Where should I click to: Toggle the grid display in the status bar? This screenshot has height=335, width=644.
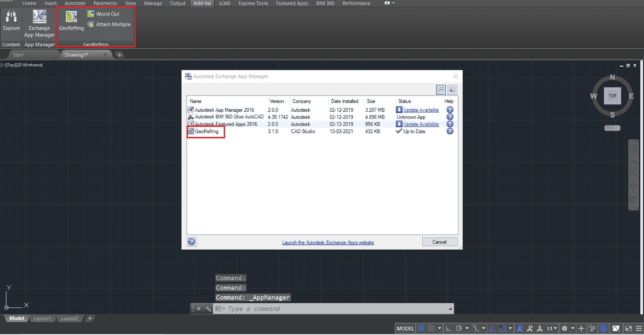(421, 329)
